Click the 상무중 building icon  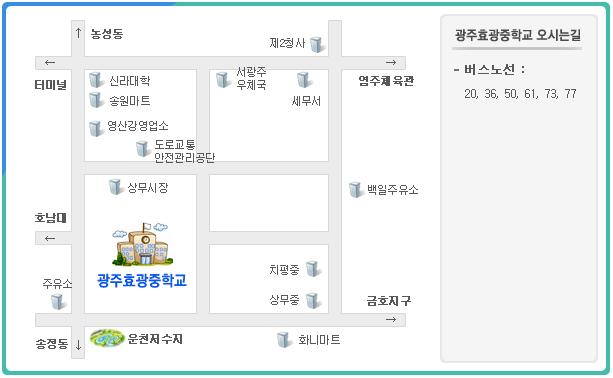click(x=313, y=301)
